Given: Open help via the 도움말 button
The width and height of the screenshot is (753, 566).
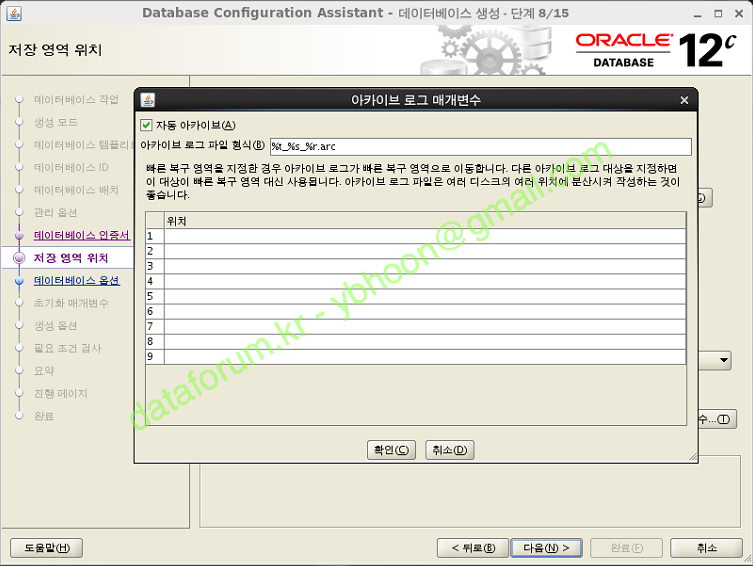Looking at the screenshot, I should coord(45,548).
